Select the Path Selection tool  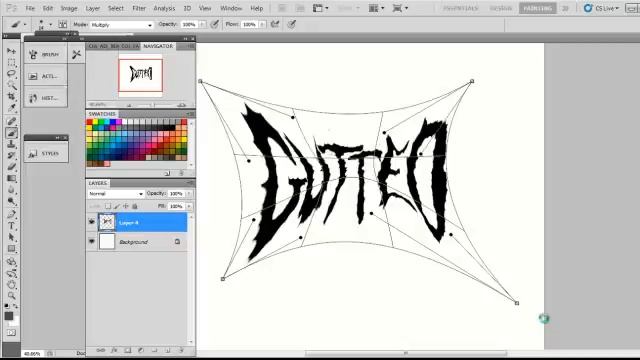click(11, 237)
